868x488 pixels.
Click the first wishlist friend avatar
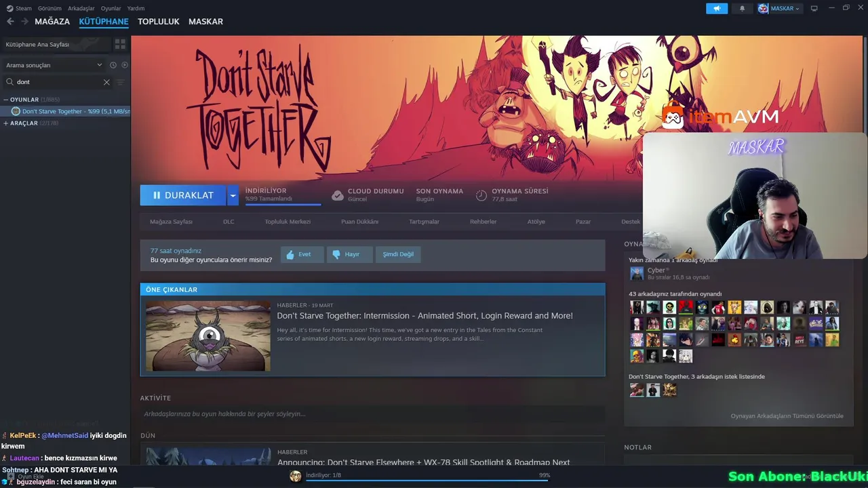click(x=637, y=390)
